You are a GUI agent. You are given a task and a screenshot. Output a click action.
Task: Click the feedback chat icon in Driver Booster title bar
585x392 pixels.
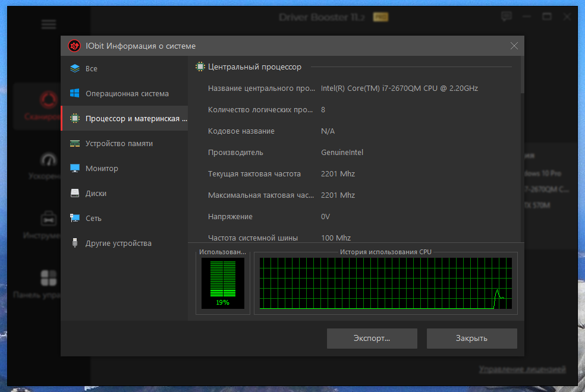(507, 17)
